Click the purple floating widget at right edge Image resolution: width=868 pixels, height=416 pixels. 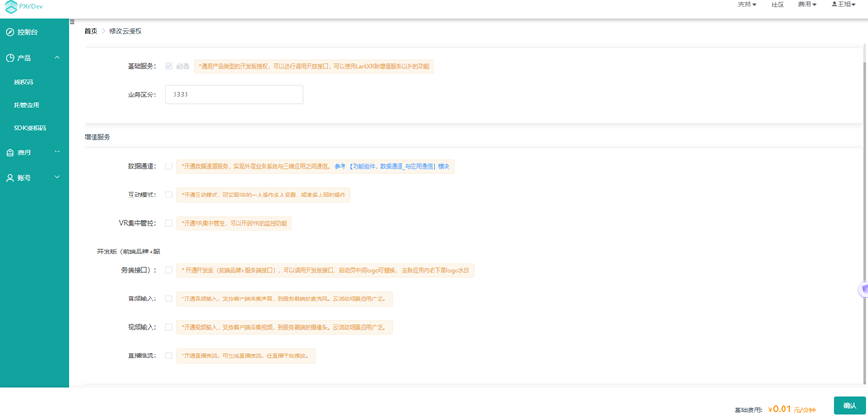862,288
